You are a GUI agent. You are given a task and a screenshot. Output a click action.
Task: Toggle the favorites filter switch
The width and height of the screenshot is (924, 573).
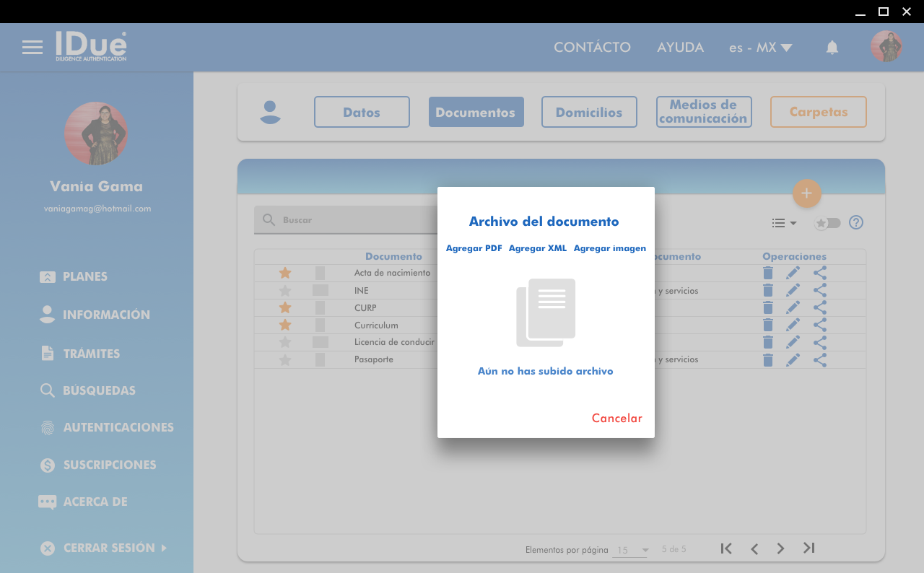[x=827, y=223]
